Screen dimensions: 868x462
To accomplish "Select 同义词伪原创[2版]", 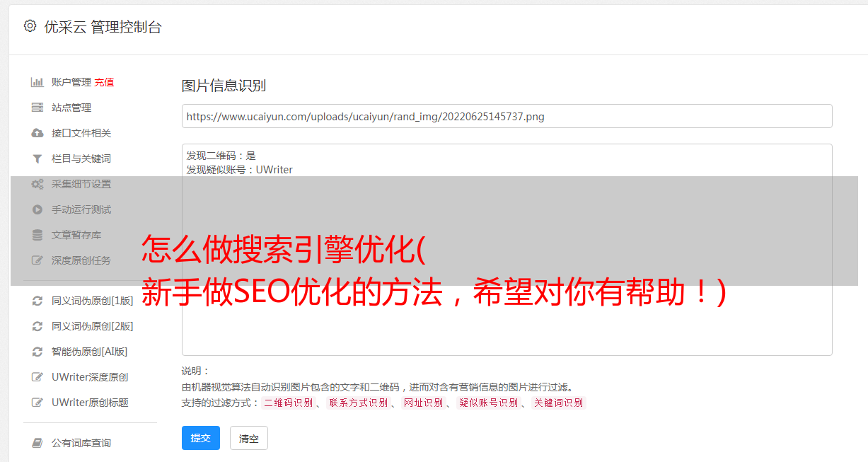I will (x=93, y=326).
